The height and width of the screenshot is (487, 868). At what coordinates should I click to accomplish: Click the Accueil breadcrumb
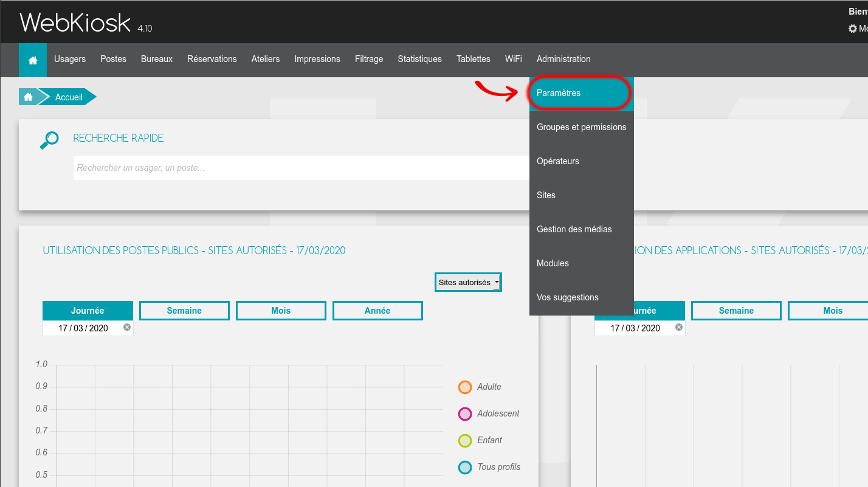click(x=69, y=97)
